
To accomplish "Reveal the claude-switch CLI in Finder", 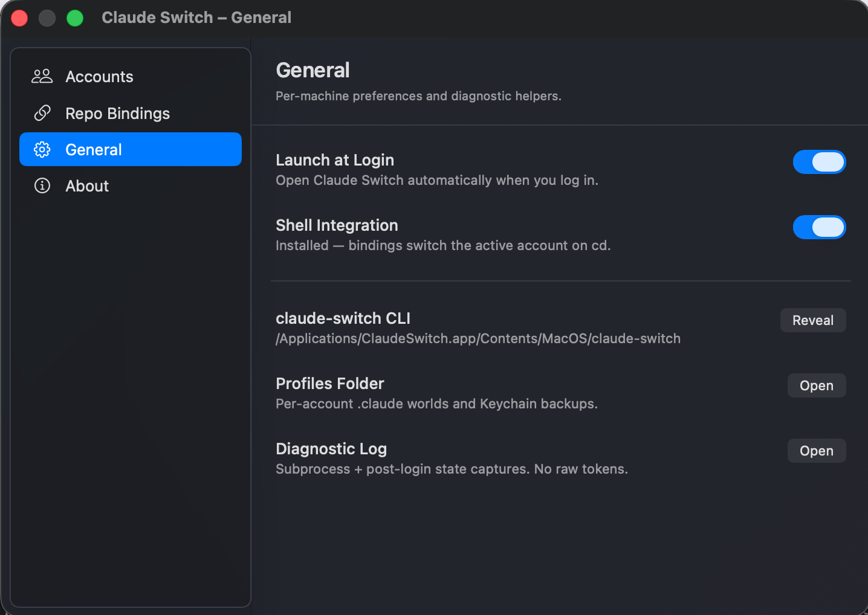I will pos(813,320).
